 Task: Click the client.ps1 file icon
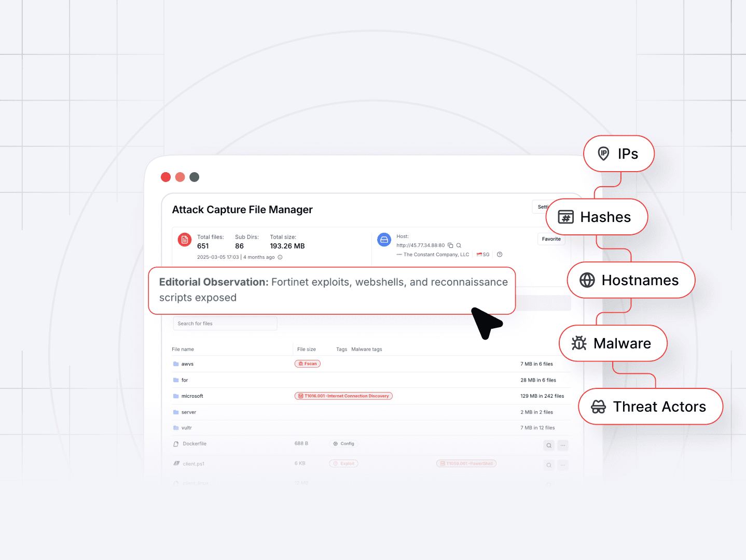(x=176, y=464)
